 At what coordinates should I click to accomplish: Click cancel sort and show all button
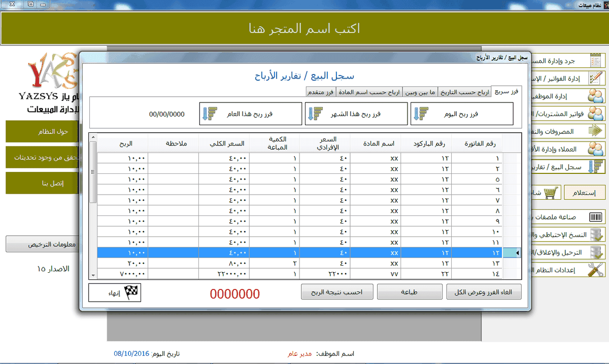pyautogui.click(x=483, y=292)
